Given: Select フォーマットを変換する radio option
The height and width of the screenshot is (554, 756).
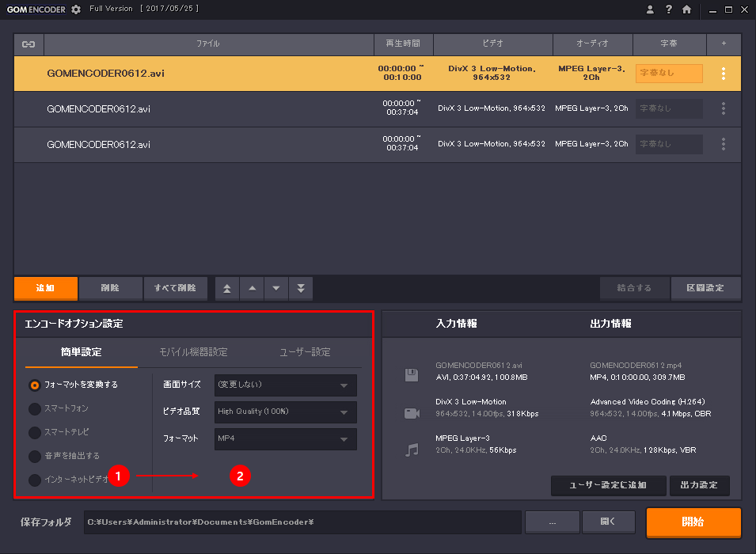Looking at the screenshot, I should (x=35, y=385).
